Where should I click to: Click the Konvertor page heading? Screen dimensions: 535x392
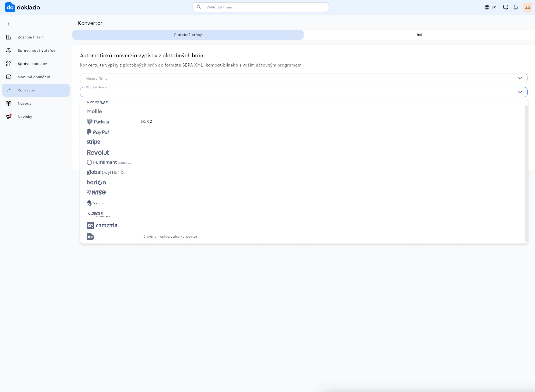click(x=90, y=23)
